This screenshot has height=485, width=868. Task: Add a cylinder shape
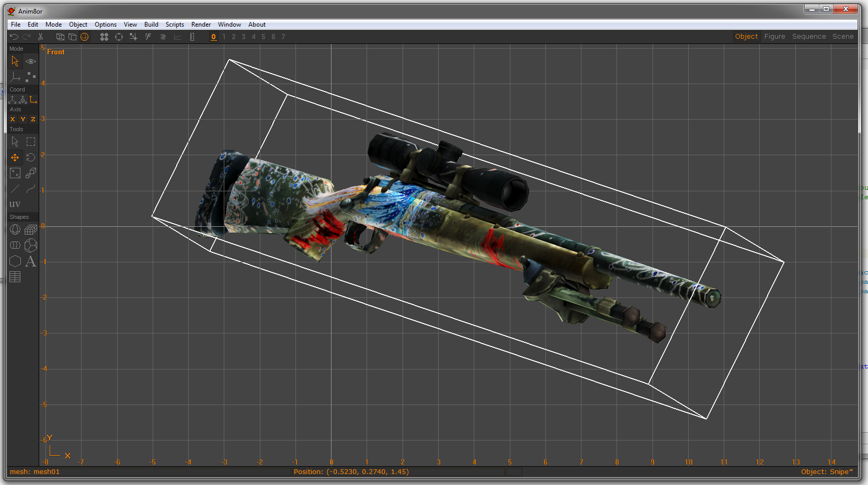pyautogui.click(x=15, y=245)
